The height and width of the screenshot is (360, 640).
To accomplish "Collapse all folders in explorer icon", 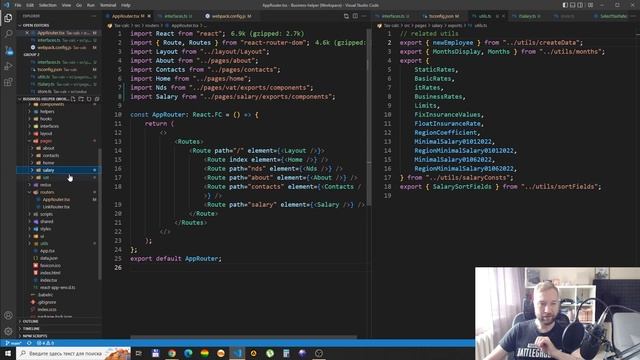I will coord(97,99).
